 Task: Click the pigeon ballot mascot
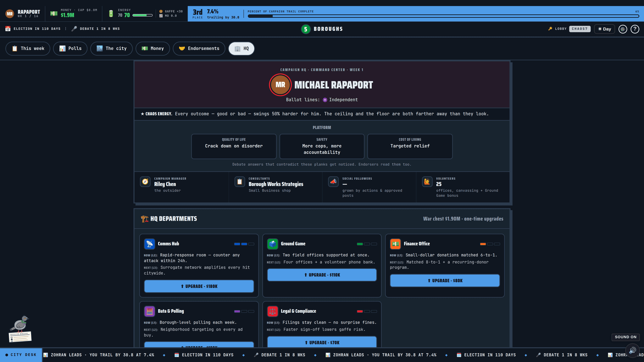20,329
